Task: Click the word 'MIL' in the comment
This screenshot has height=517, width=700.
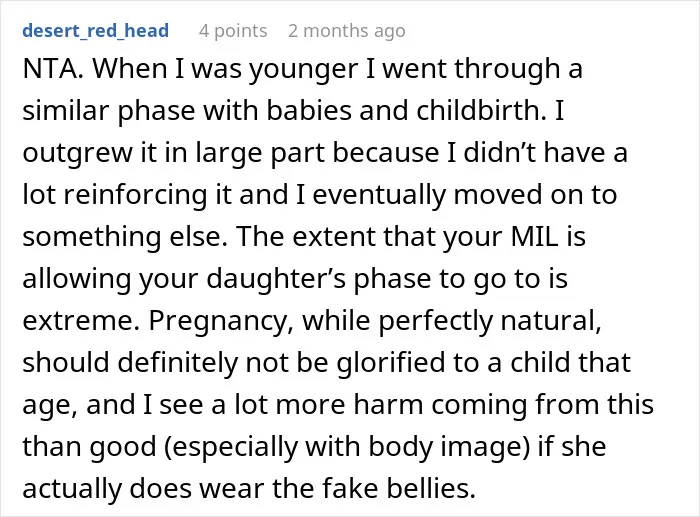Action: coord(534,236)
